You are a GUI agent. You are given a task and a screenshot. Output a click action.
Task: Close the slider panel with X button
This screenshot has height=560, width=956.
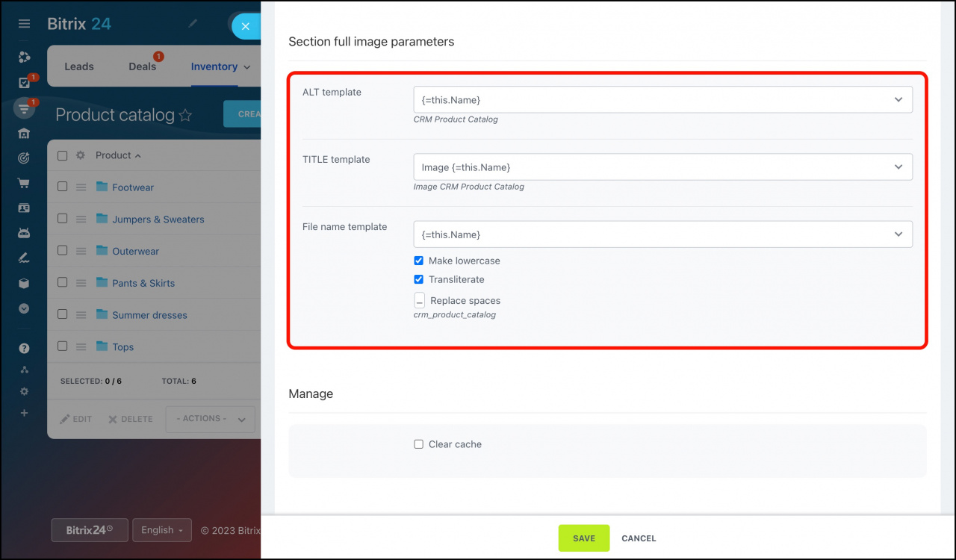pyautogui.click(x=246, y=26)
